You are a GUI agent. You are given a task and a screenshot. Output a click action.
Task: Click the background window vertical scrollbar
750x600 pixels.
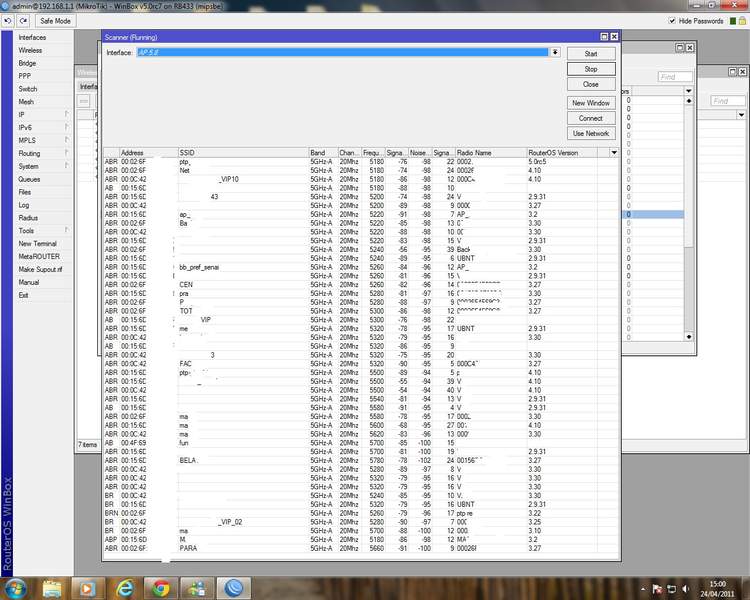pos(689,219)
